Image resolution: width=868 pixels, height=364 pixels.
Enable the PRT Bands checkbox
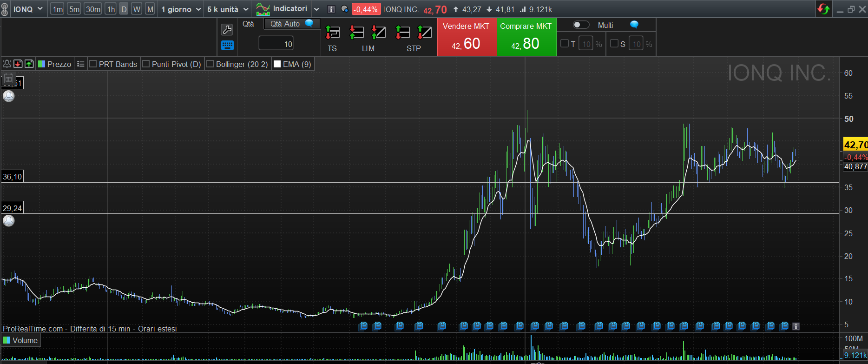tap(93, 64)
